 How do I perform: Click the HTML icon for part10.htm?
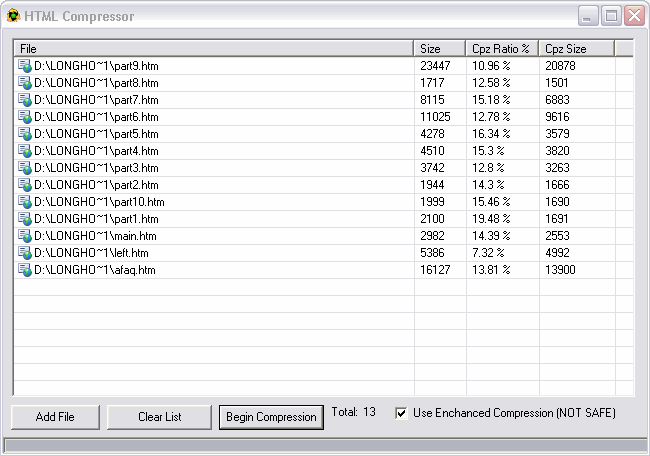coord(25,201)
